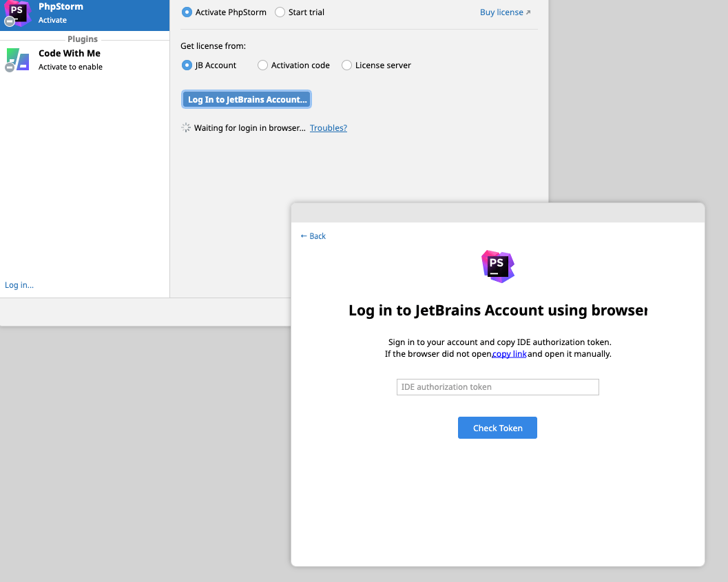This screenshot has width=728, height=582.
Task: Choose License server option
Action: [376, 65]
